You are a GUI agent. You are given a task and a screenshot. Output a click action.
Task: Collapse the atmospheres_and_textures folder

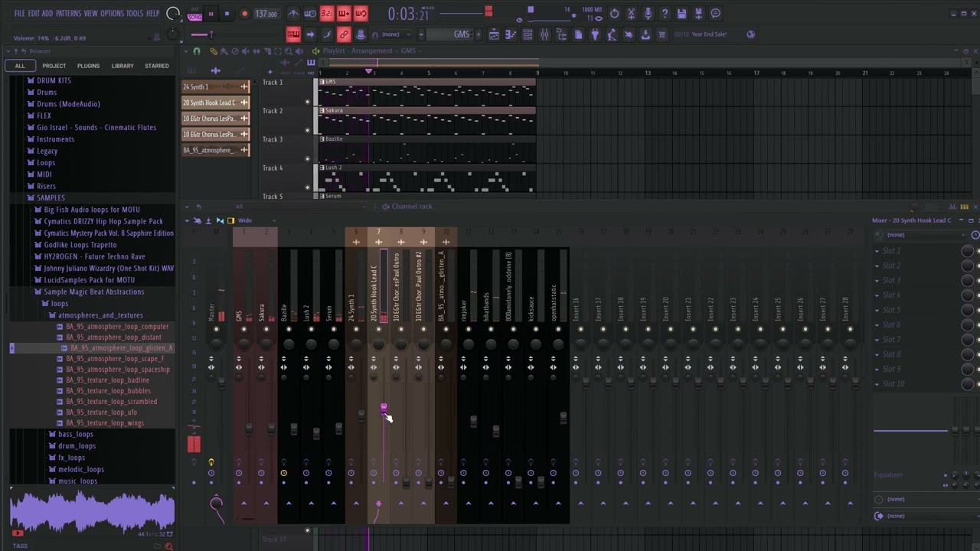(96, 315)
